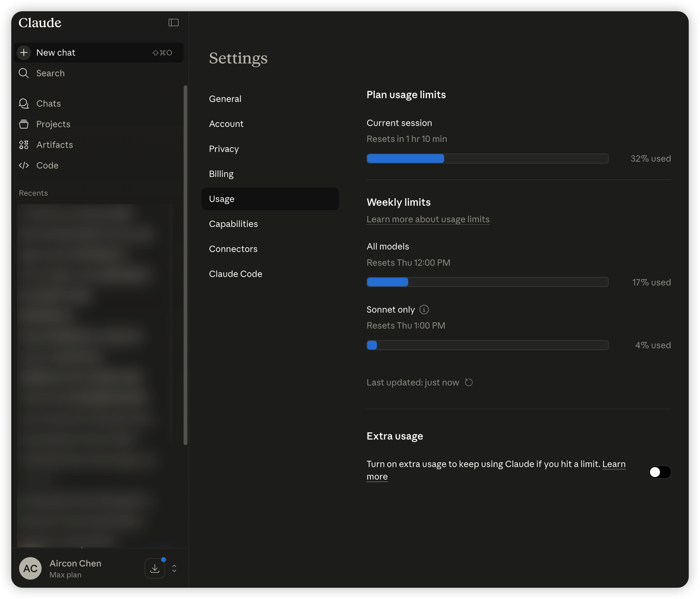
Task: Click the New chat plus icon
Action: click(x=24, y=53)
